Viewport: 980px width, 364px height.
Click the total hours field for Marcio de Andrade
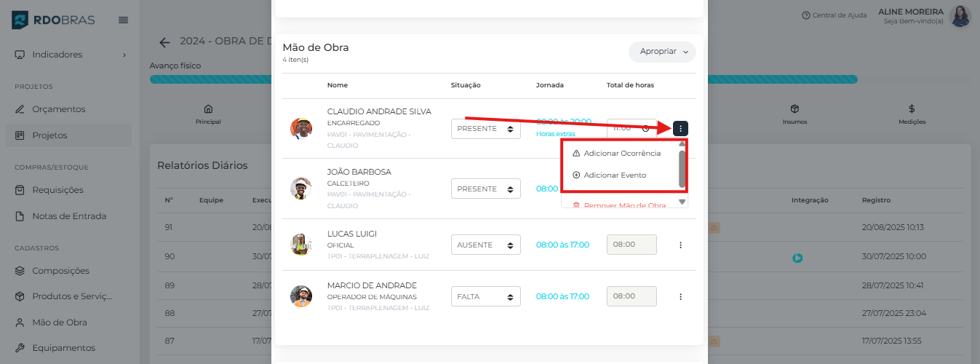click(x=631, y=297)
